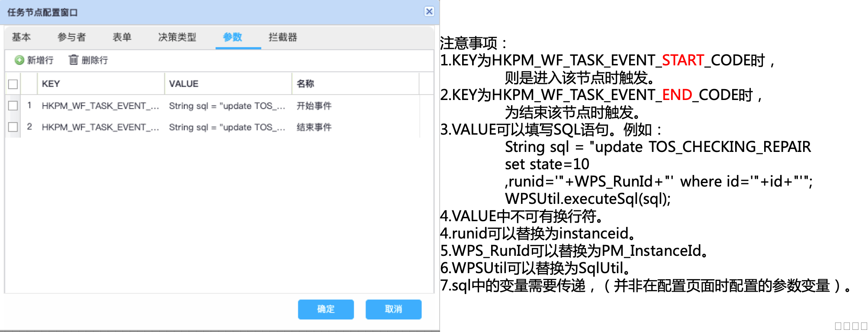Select the VALUE cell in row 2

coord(227,127)
